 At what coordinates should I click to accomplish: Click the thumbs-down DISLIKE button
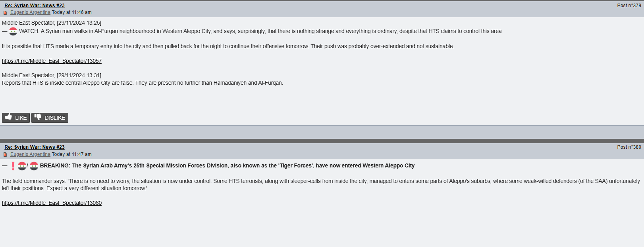coord(50,118)
